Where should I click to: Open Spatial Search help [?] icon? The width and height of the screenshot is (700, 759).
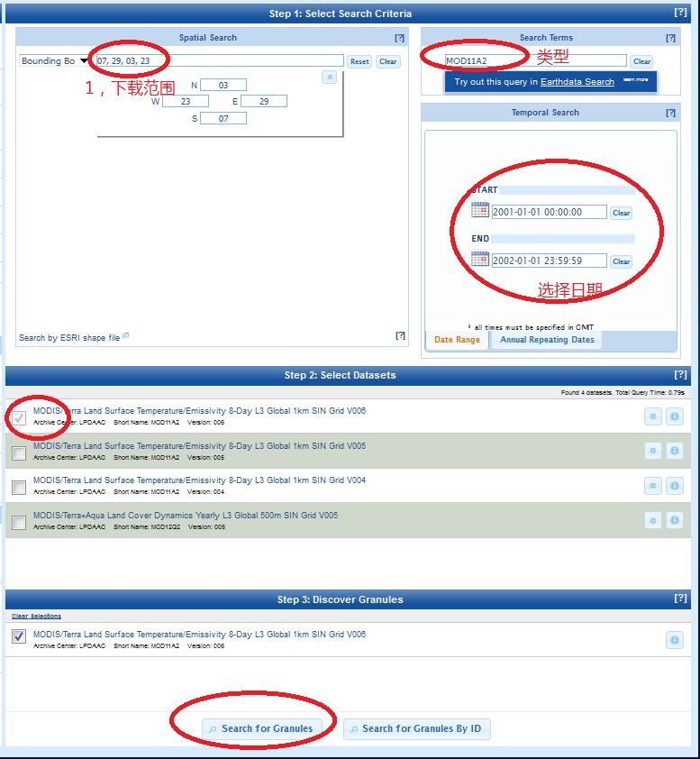[x=399, y=38]
